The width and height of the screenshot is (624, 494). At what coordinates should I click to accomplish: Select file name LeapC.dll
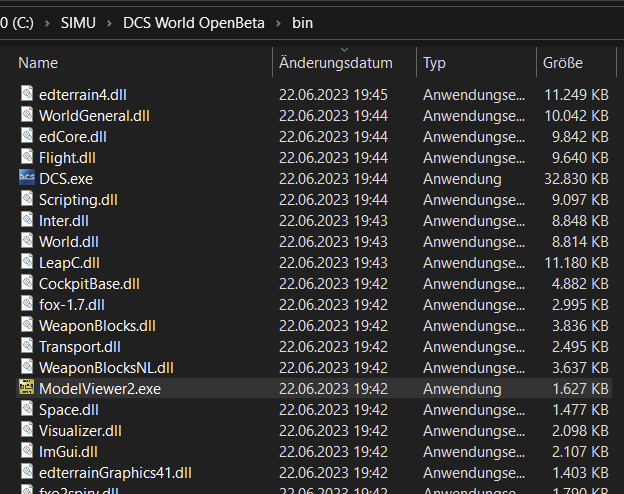click(x=69, y=263)
